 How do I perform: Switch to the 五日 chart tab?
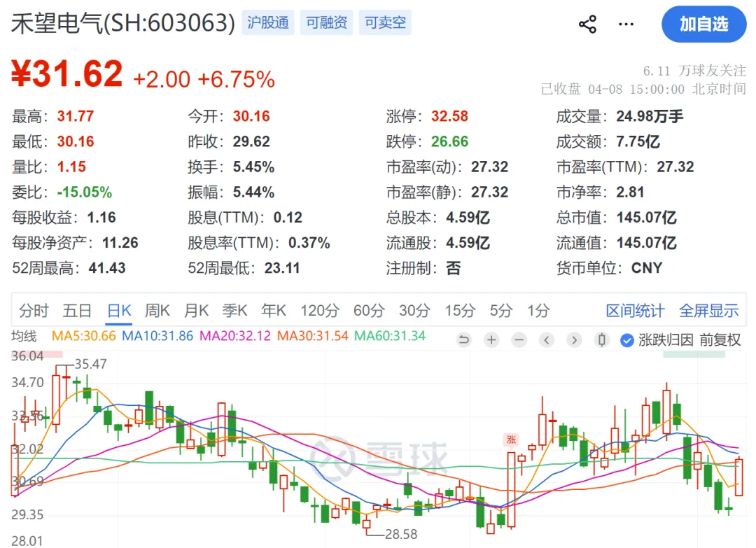pos(77,311)
